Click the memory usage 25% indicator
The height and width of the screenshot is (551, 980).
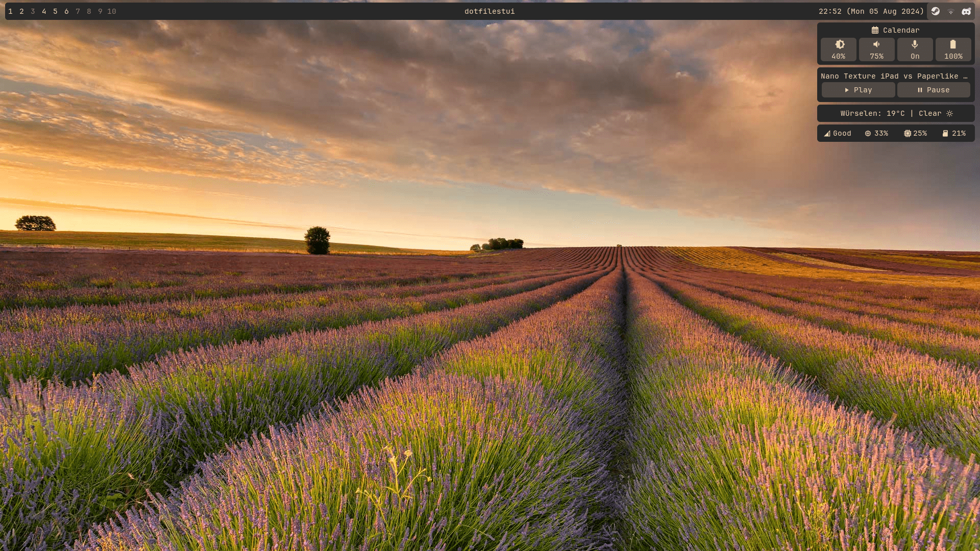tap(915, 133)
